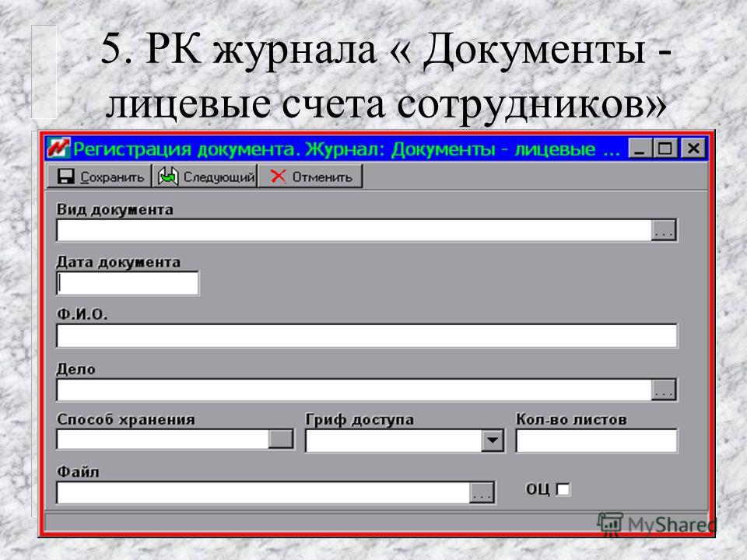The height and width of the screenshot is (560, 747).
Task: Click the Гриф доступа combo box field
Action: coord(393,440)
